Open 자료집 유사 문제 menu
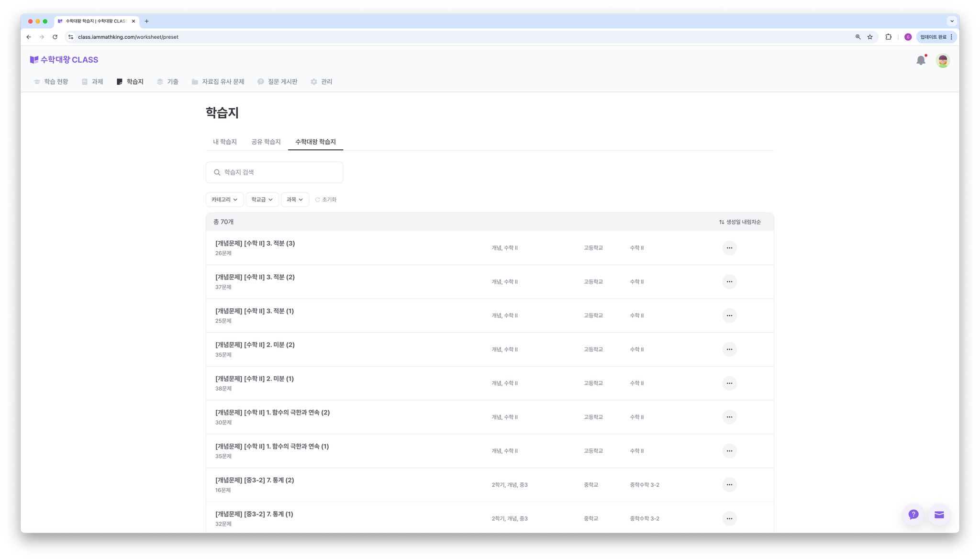Image resolution: width=980 pixels, height=560 pixels. [218, 82]
